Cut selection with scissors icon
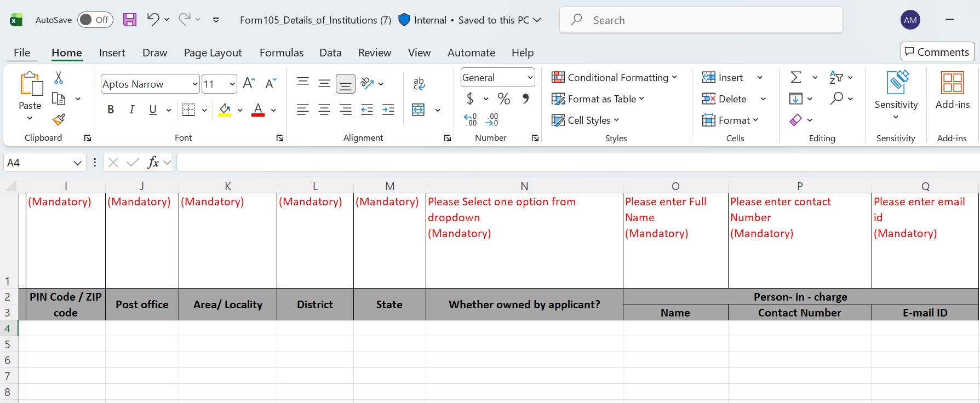 [59, 78]
